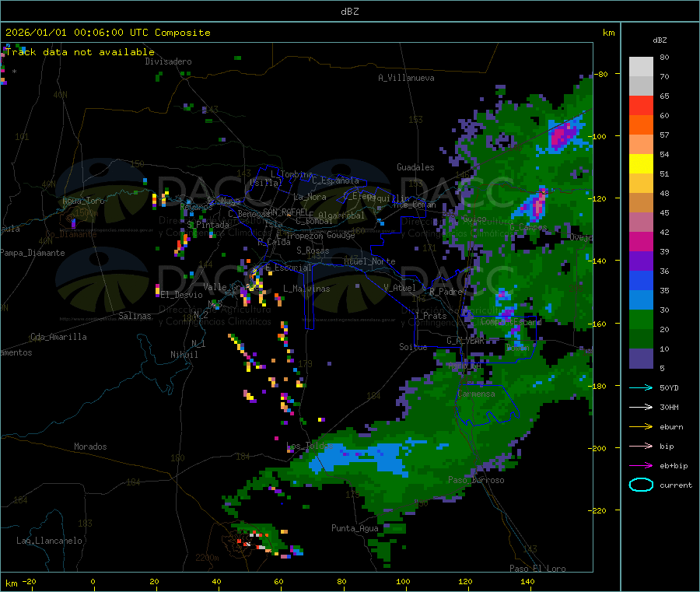Click the Paso_El_Loro label
The height and width of the screenshot is (592, 700).
coord(537,569)
